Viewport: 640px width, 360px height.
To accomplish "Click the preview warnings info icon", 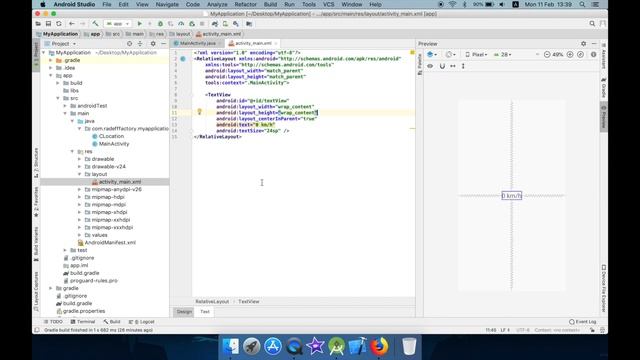I will 593,54.
